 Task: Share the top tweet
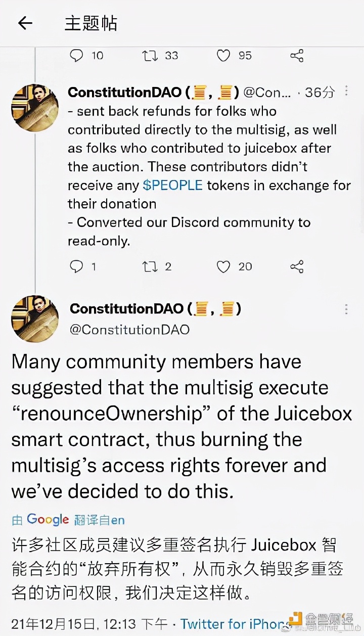(297, 56)
